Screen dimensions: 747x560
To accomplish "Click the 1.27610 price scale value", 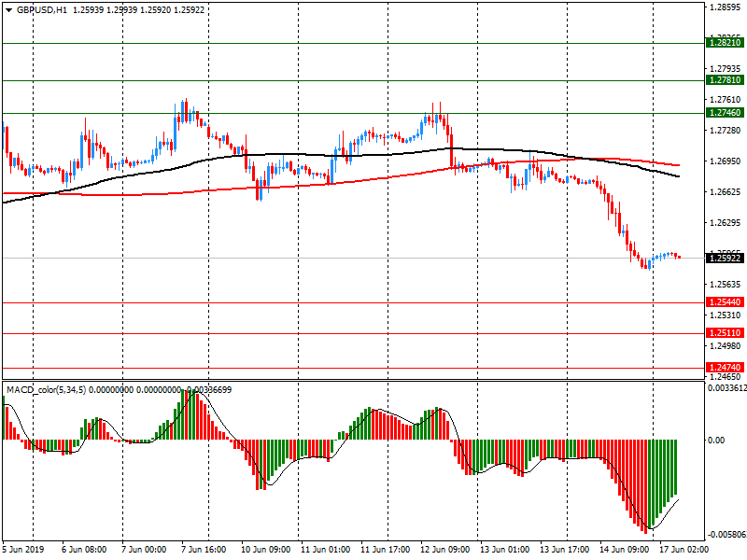I will (726, 100).
